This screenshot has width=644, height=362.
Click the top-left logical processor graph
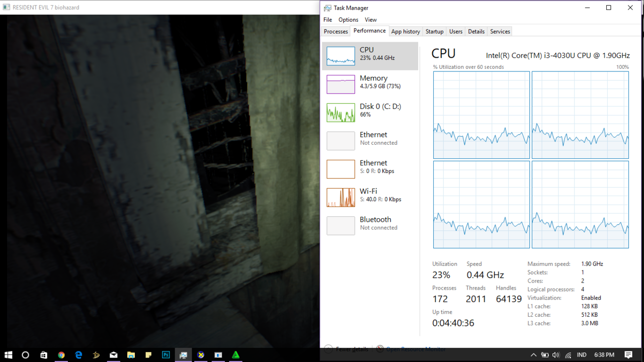pyautogui.click(x=481, y=115)
